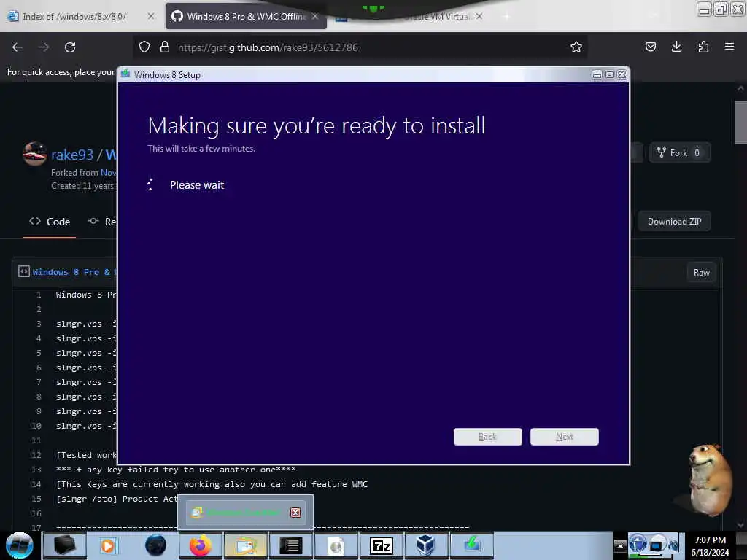Image resolution: width=747 pixels, height=560 pixels.
Task: Open the Windows Start orb
Action: click(20, 545)
